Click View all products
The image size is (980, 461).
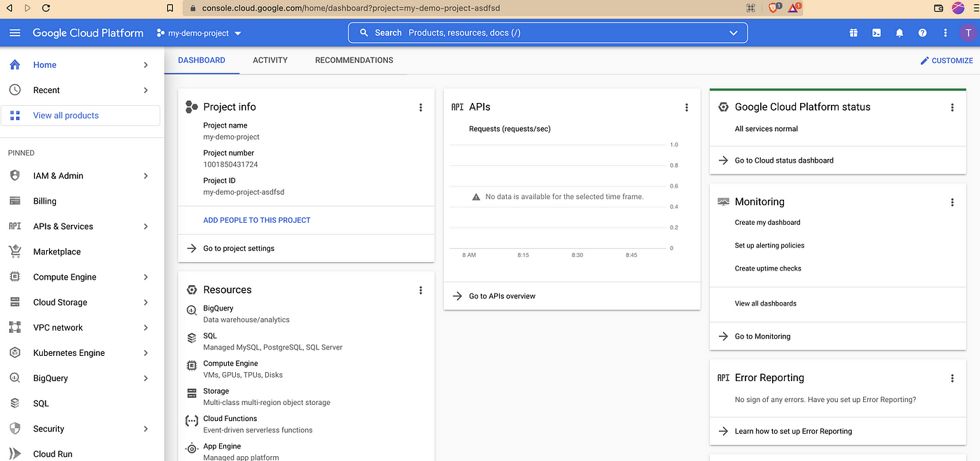(80, 116)
